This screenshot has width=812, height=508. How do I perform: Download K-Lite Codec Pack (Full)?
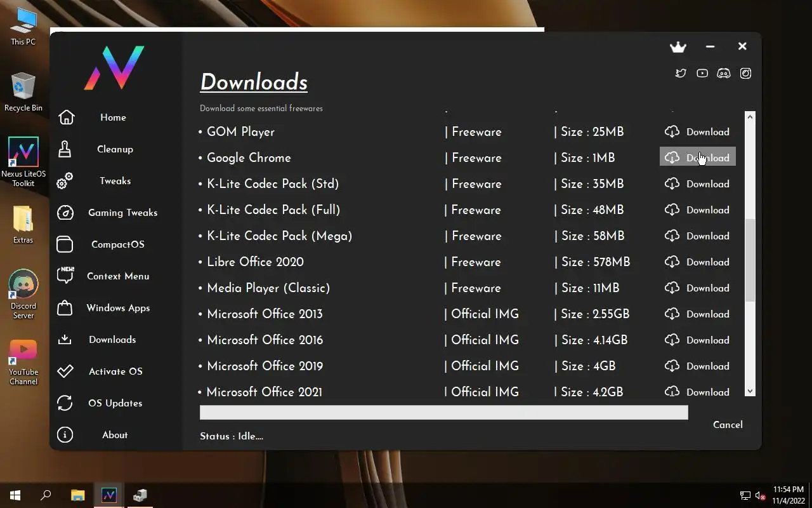[x=698, y=210]
